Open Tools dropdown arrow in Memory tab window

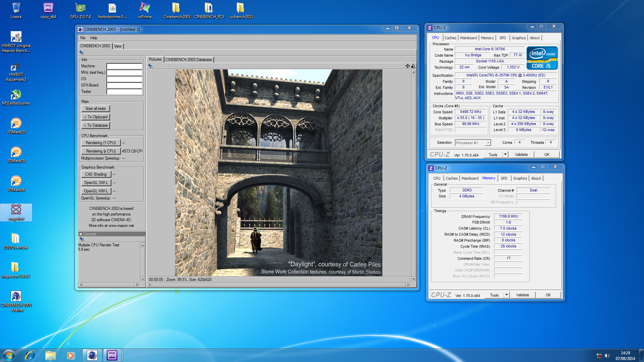(506, 295)
